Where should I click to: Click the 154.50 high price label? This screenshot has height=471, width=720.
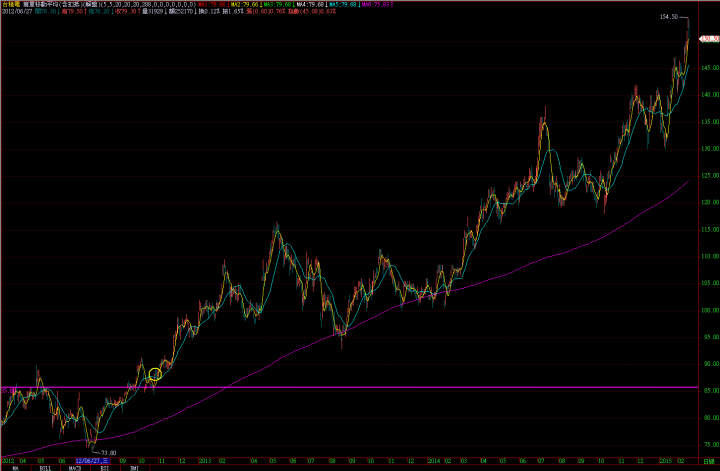669,17
